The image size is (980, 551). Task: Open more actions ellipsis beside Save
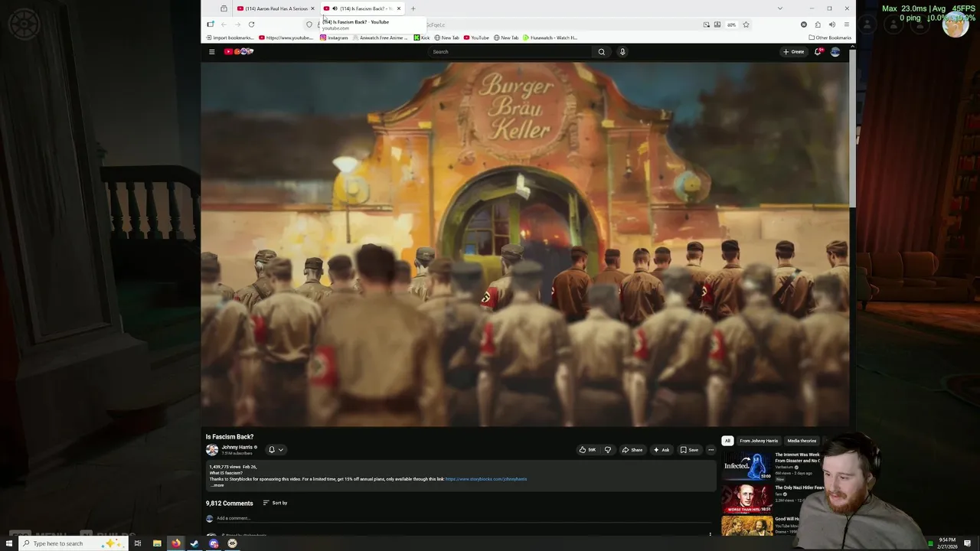click(710, 450)
